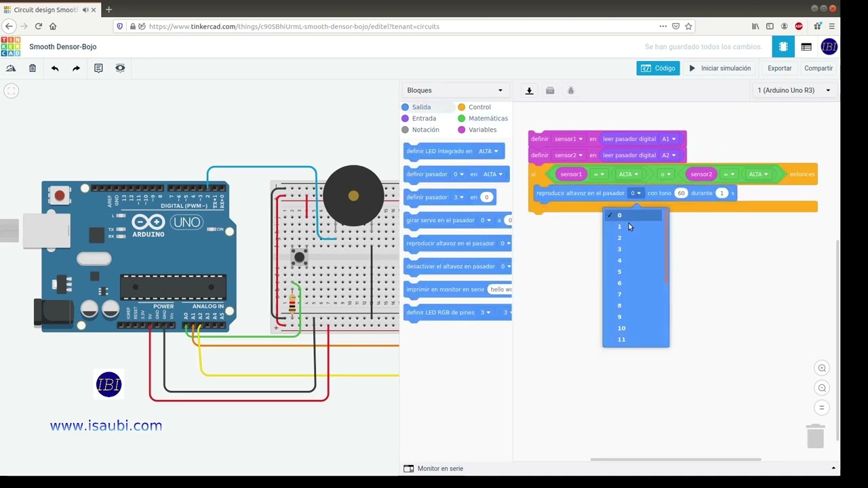Image resolution: width=868 pixels, height=488 pixels.
Task: Download the code with download icon
Action: point(530,91)
